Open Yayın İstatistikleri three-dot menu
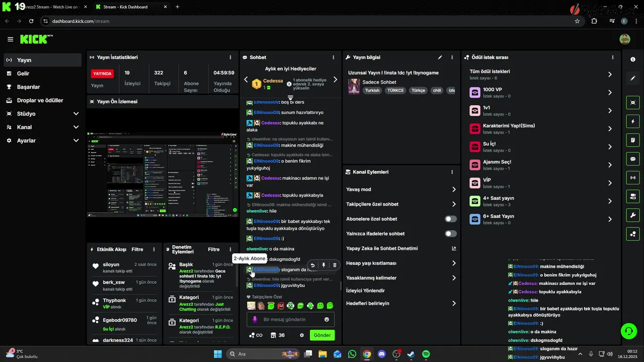This screenshot has width=644, height=362. point(230,57)
